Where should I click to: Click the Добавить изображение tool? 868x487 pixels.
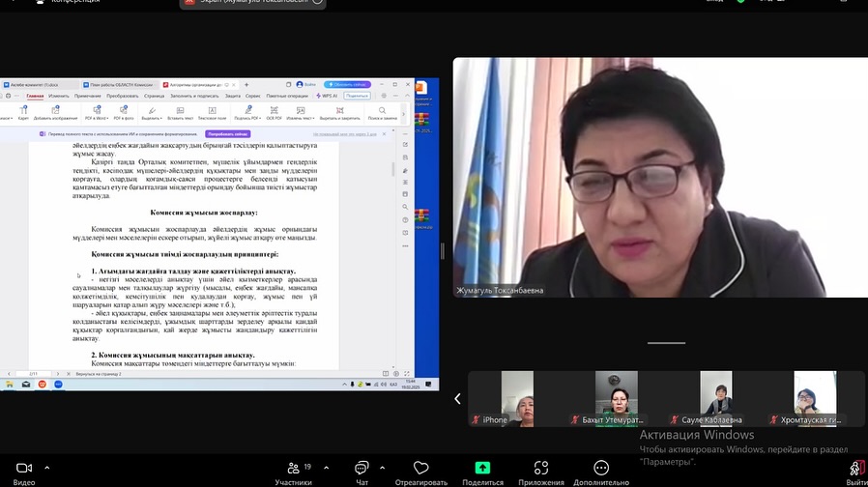click(x=55, y=113)
